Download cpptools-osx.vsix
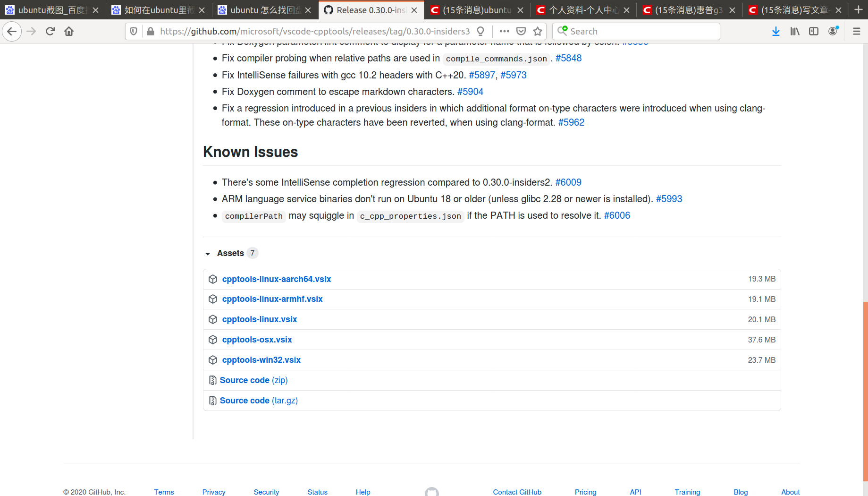Viewport: 868px width, 496px height. (x=257, y=340)
